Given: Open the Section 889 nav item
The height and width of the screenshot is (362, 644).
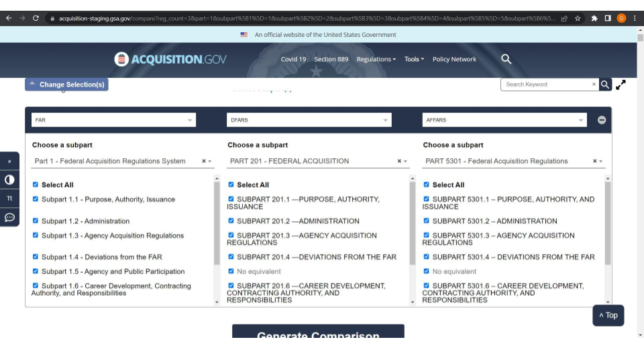Looking at the screenshot, I should point(331,59).
